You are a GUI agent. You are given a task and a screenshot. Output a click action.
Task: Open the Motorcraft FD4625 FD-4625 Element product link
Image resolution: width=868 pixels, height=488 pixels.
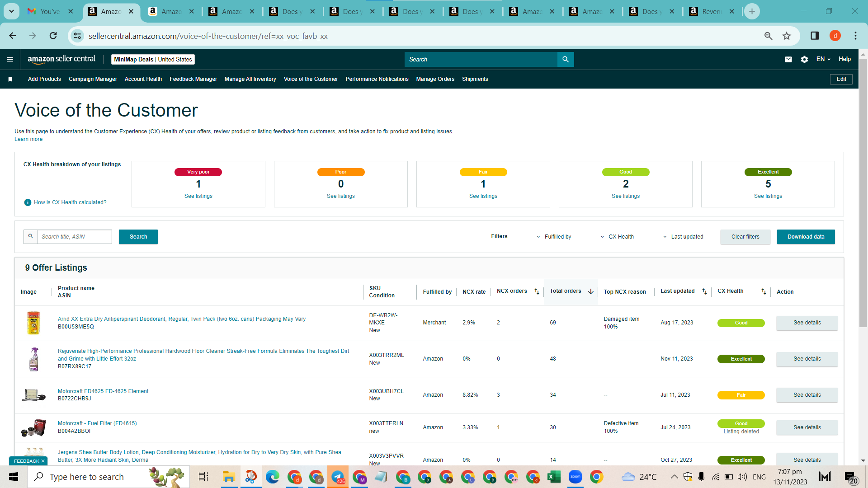[103, 391]
